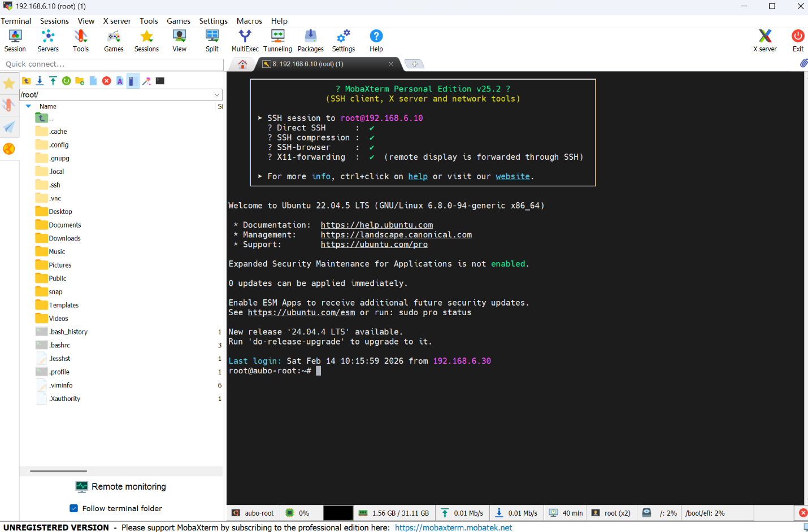Screen dimensions: 808x532
Task: Go to parent folder in SFTP toolbar
Action: (x=27, y=81)
